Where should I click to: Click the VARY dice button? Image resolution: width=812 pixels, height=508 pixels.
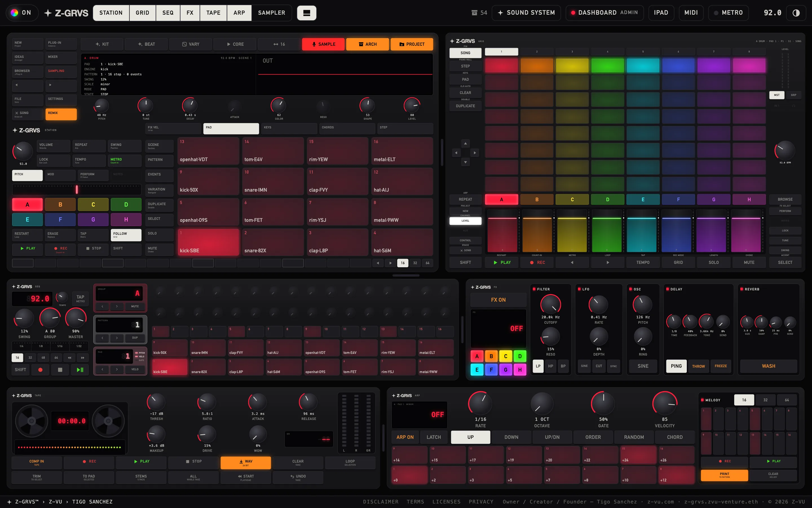[x=190, y=44]
